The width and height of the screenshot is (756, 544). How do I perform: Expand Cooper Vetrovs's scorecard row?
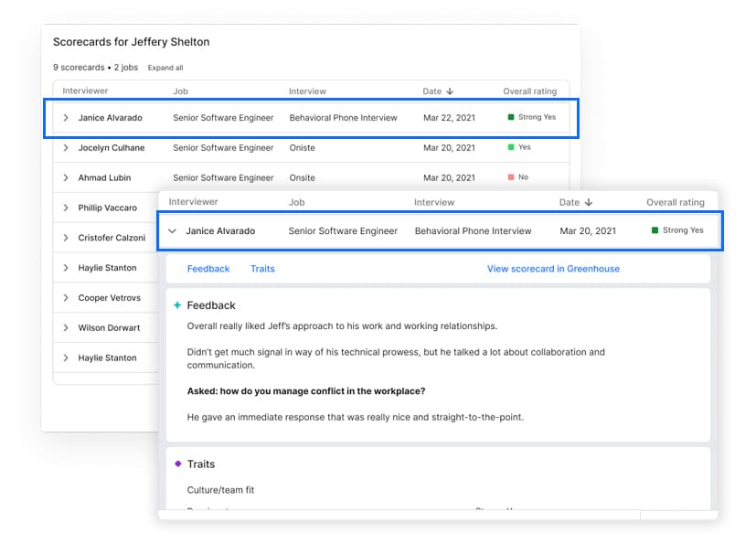64,297
